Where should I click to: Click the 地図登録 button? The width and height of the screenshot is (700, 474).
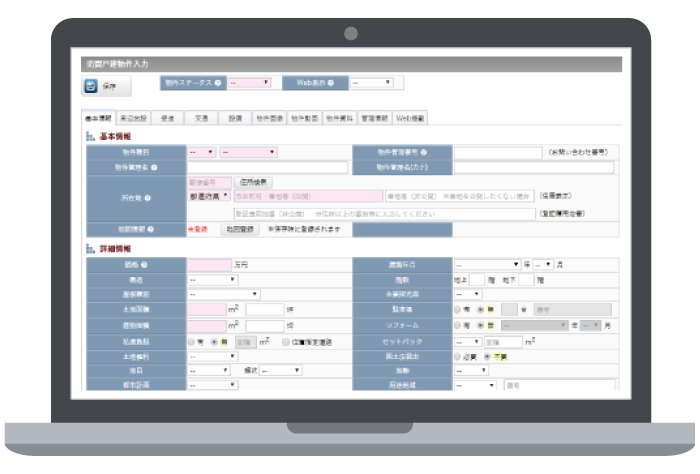240,229
